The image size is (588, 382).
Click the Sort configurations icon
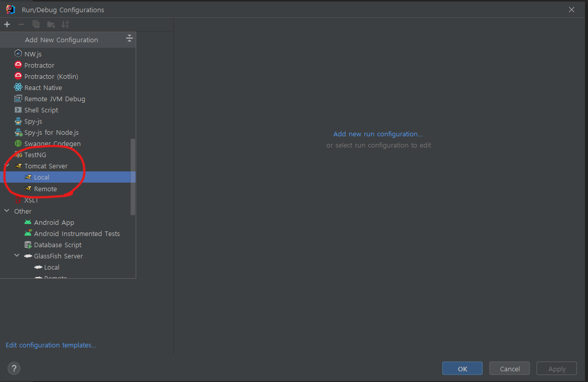point(65,24)
